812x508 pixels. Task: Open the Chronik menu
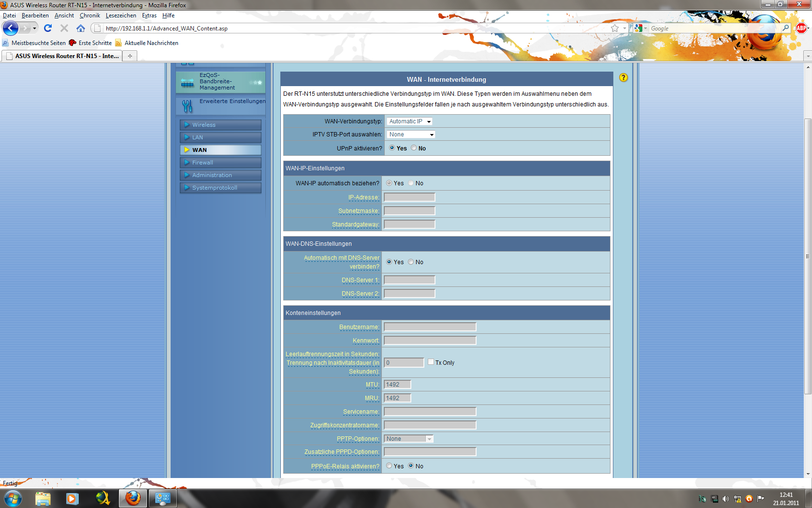tap(90, 15)
